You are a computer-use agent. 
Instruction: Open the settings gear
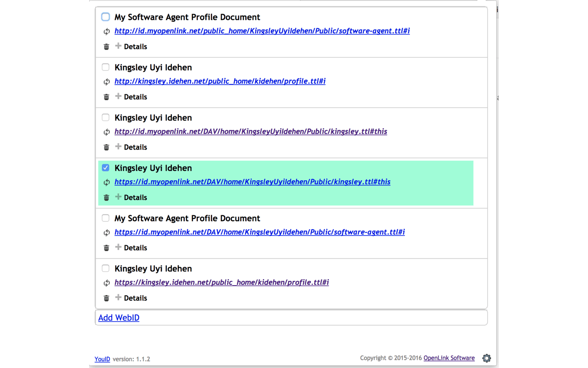[486, 358]
